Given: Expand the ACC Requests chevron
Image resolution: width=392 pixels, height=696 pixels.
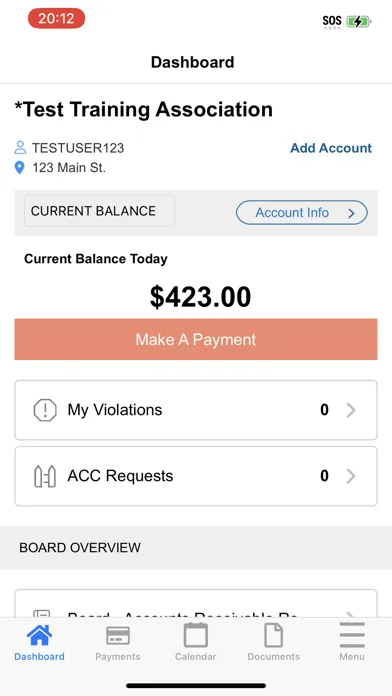Looking at the screenshot, I should click(351, 476).
